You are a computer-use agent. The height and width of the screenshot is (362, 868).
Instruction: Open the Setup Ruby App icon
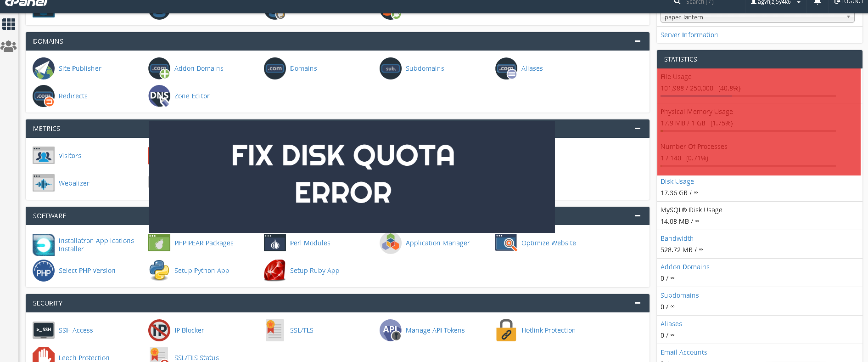coord(275,271)
